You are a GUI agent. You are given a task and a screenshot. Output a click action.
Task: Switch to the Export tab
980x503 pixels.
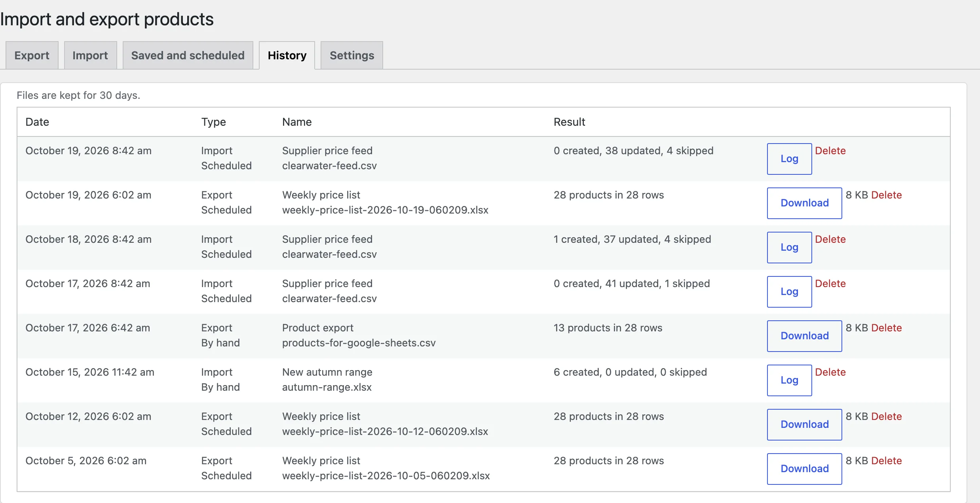(x=32, y=55)
